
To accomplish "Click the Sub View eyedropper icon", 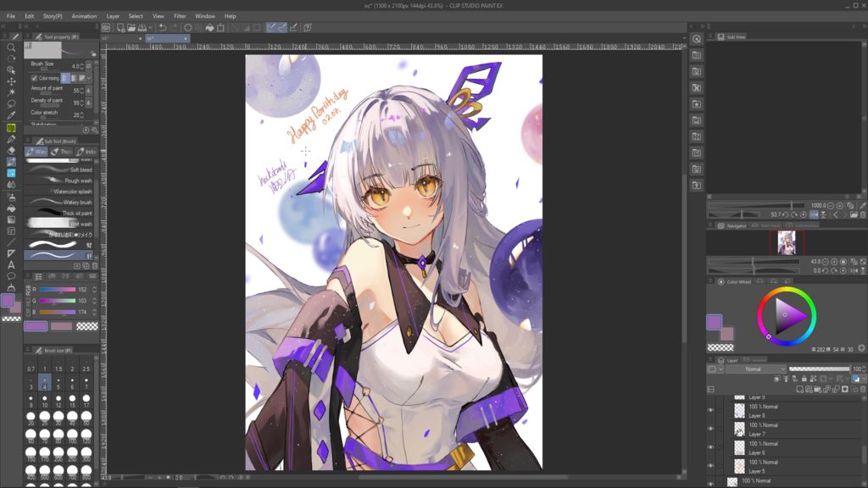I will click(862, 205).
